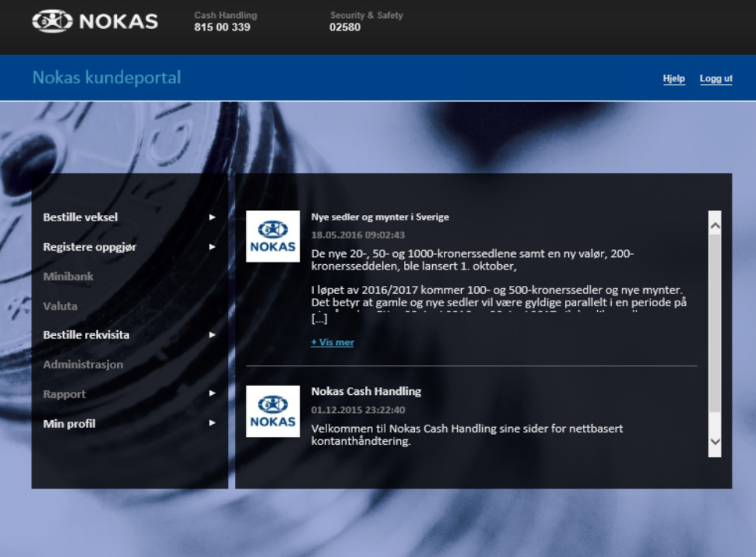Open the Rapport menu item
This screenshot has width=756, height=557.
coord(65,394)
